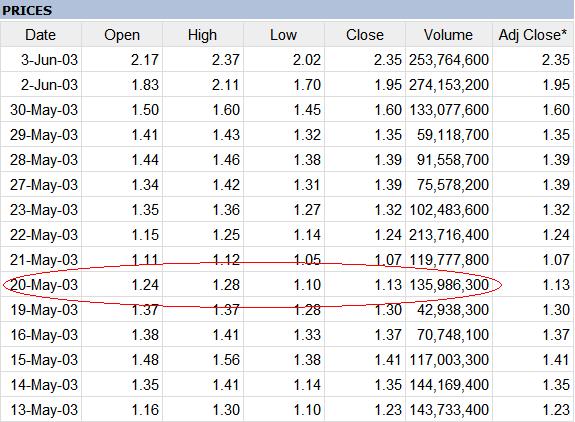Select the 14-May-03 volume 144,169,400
This screenshot has width=575, height=422.
(449, 385)
